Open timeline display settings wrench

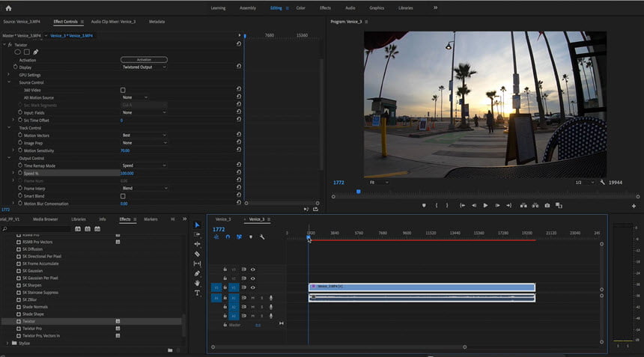[262, 237]
